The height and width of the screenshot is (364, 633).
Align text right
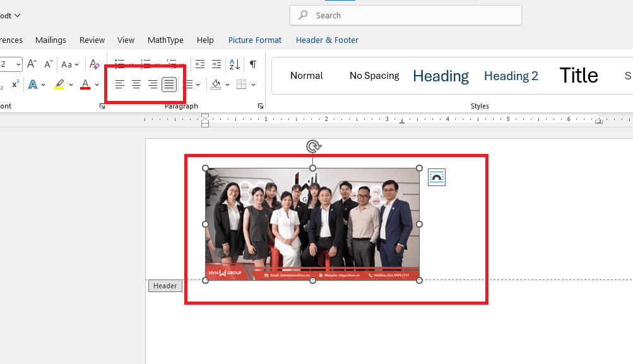pos(153,85)
